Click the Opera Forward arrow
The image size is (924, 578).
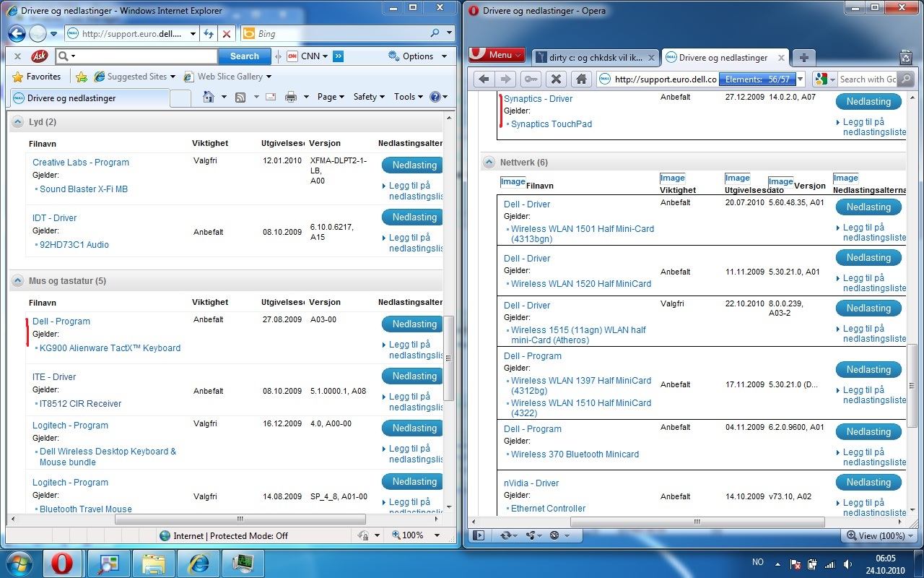(x=505, y=79)
